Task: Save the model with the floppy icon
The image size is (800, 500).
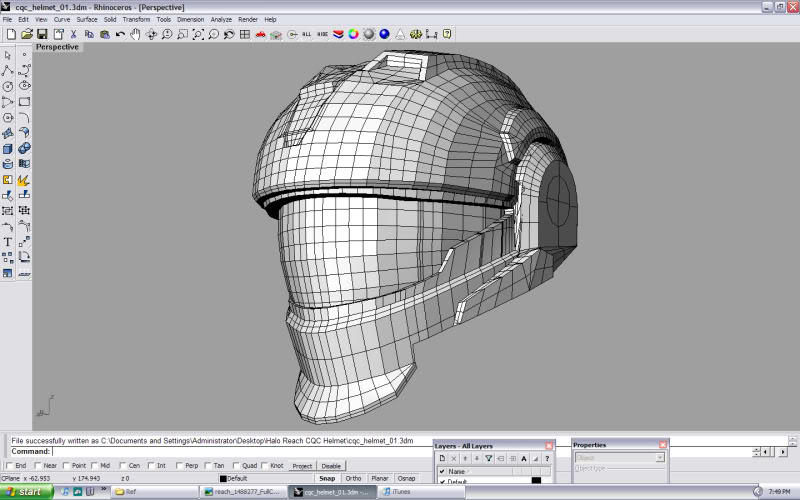Action: pos(42,34)
